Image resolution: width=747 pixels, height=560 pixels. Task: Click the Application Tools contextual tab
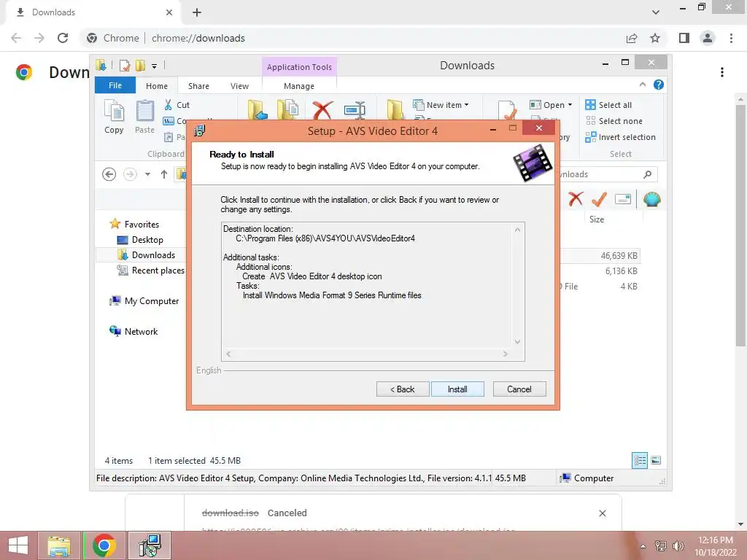[x=299, y=66]
